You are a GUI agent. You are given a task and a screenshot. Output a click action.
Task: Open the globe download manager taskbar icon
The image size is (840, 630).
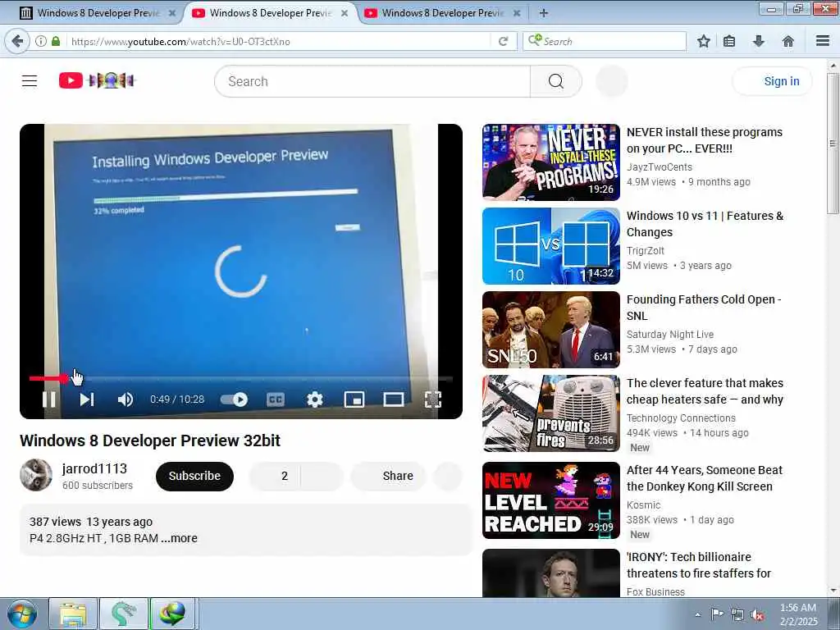(172, 614)
